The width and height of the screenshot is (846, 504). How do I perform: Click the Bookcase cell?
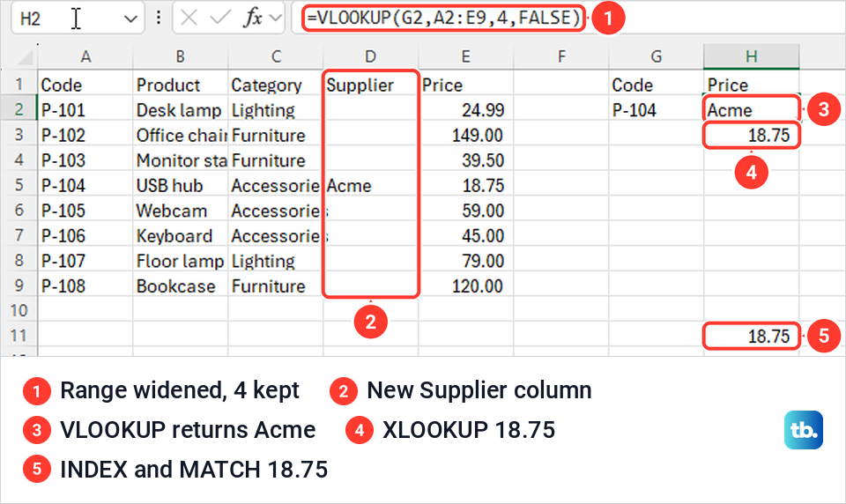pyautogui.click(x=180, y=285)
